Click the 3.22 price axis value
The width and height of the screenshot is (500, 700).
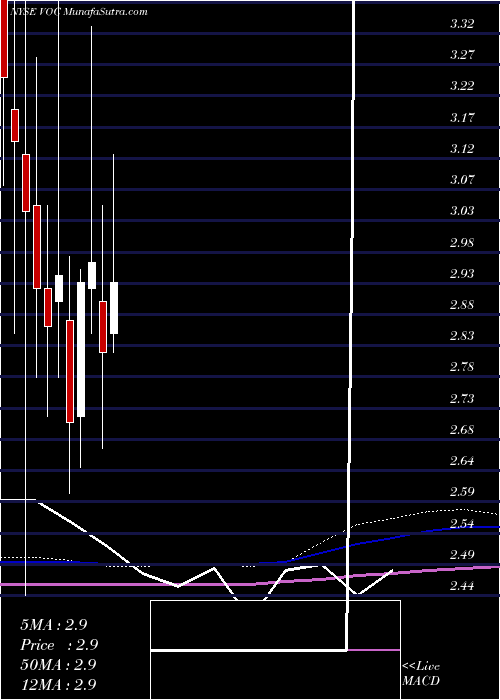[462, 87]
